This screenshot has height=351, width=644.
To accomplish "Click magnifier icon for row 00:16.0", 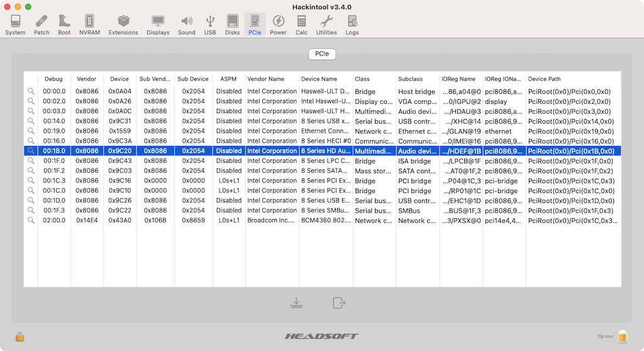I will pos(31,140).
